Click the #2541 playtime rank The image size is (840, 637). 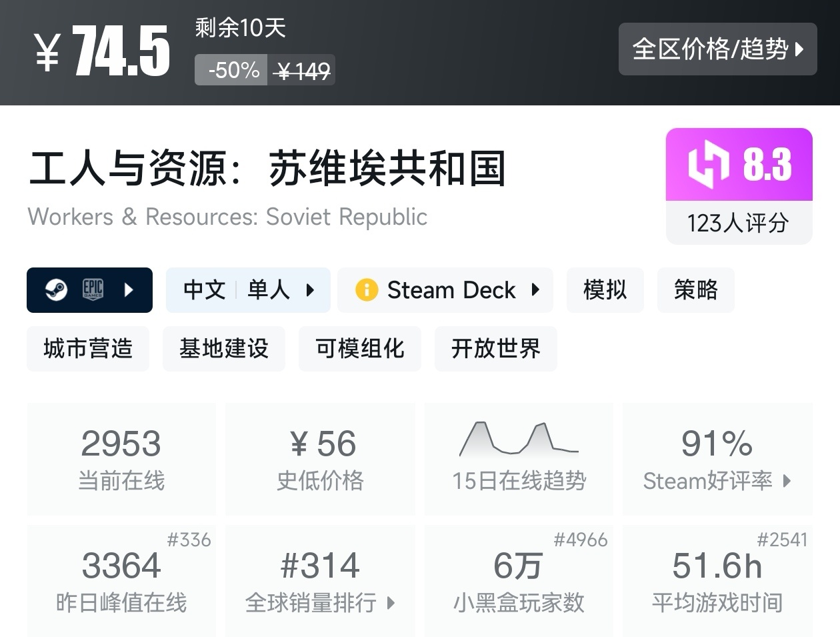pyautogui.click(x=782, y=540)
